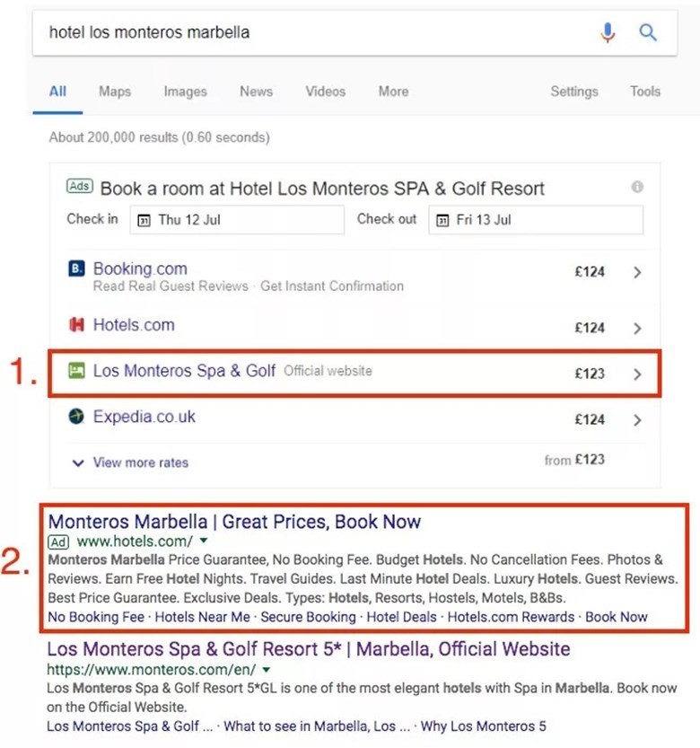Click the Expedia.co.uk logo icon
The width and height of the screenshot is (700, 748).
[x=76, y=417]
